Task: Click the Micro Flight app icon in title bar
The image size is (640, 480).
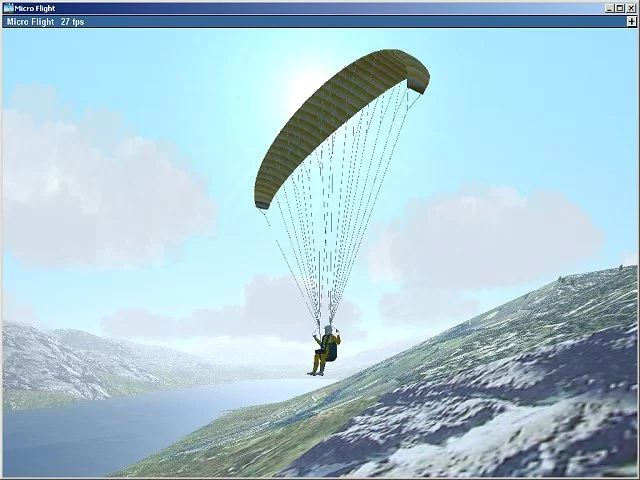Action: coord(8,8)
